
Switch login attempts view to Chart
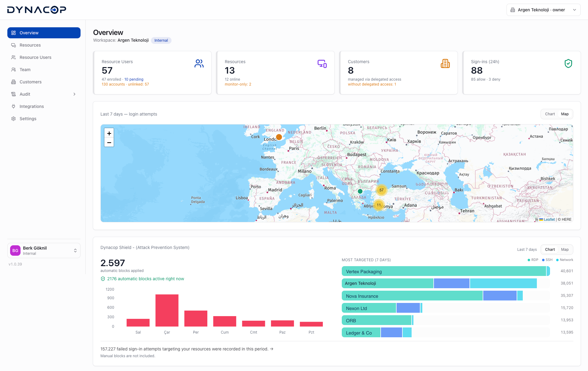550,114
